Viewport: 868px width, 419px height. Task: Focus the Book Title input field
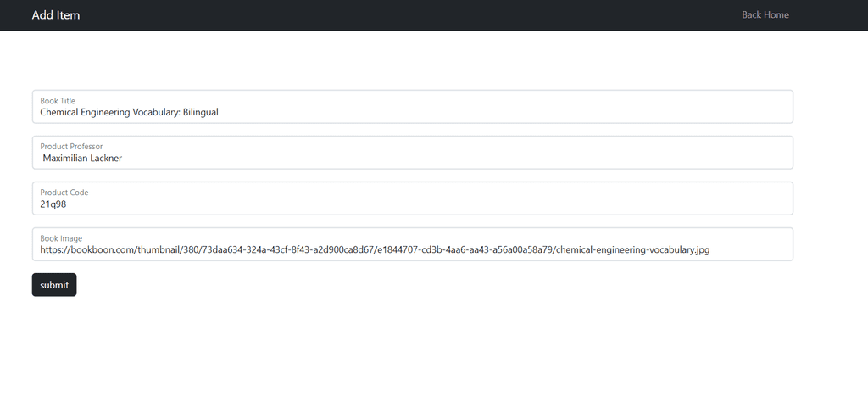(413, 106)
